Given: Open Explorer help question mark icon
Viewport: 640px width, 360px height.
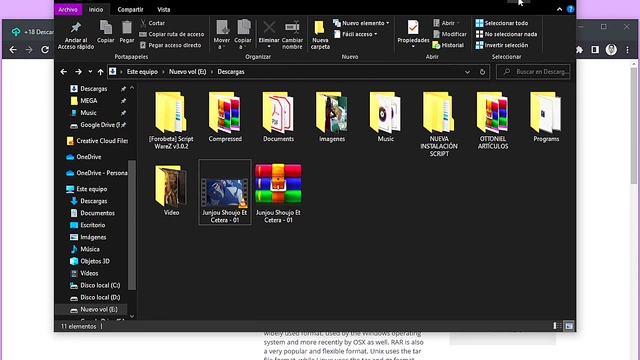Looking at the screenshot, I should tap(570, 9).
